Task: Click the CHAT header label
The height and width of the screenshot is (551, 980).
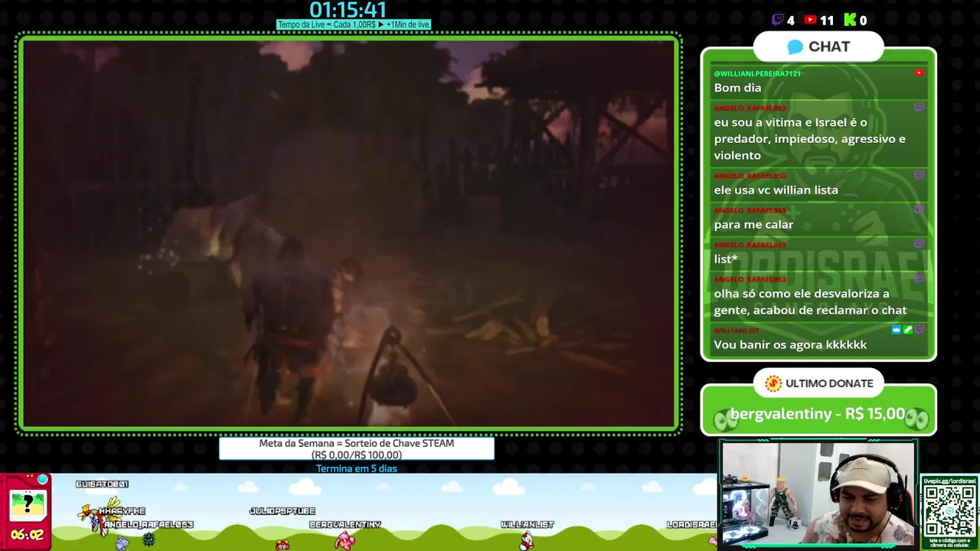Action: [x=829, y=47]
